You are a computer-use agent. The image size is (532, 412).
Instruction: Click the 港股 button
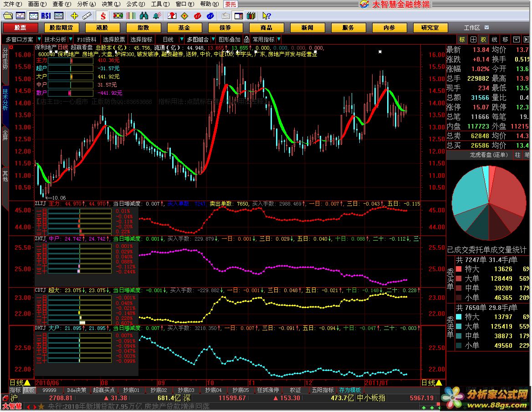[x=102, y=27]
